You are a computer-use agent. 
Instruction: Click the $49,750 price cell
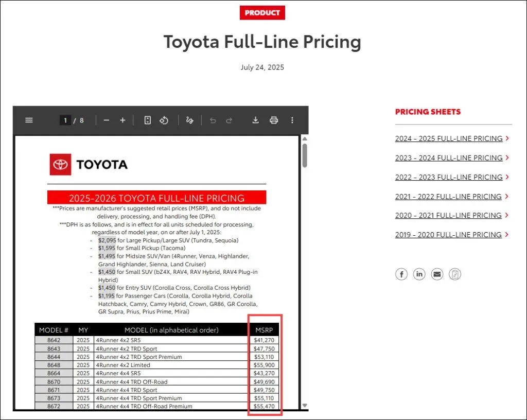click(264, 390)
